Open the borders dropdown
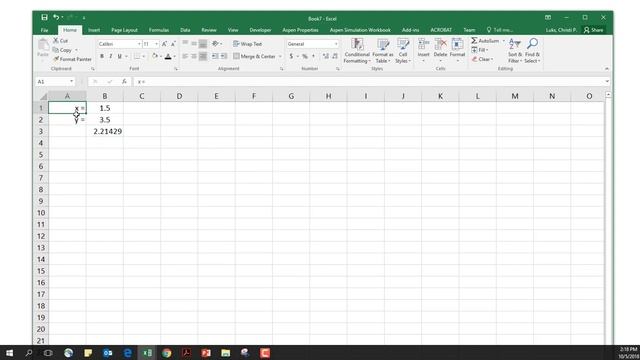Image resolution: width=640 pixels, height=360 pixels. tap(143, 56)
